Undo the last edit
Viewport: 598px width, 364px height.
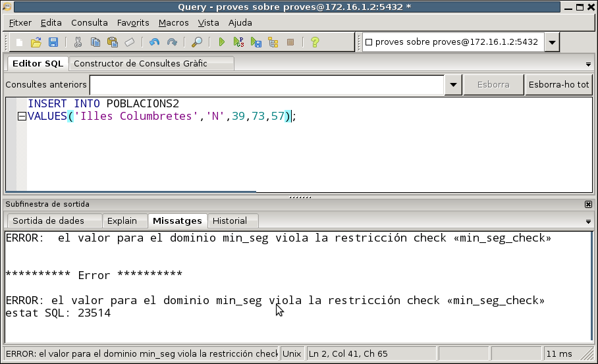click(x=154, y=42)
